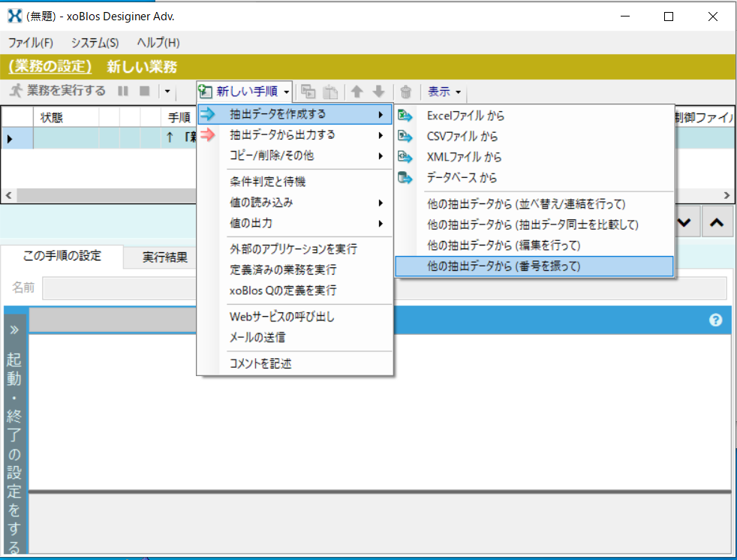The image size is (737, 560).
Task: Click the XML file import icon
Action: (x=405, y=157)
